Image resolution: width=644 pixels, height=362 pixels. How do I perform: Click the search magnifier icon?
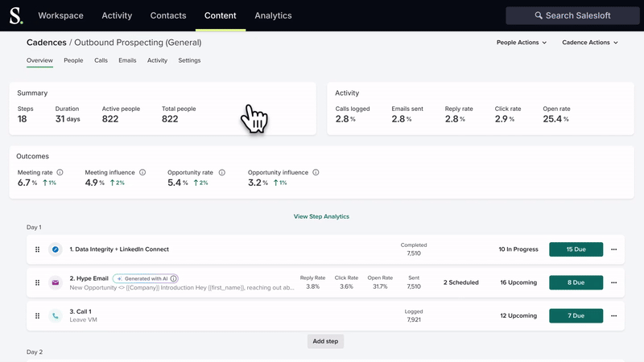(538, 15)
